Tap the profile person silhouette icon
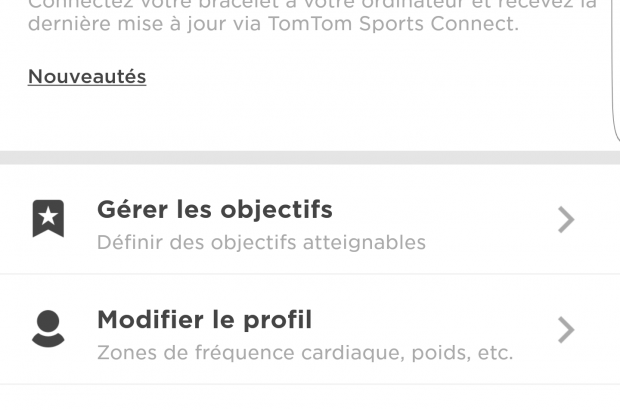 pyautogui.click(x=48, y=329)
